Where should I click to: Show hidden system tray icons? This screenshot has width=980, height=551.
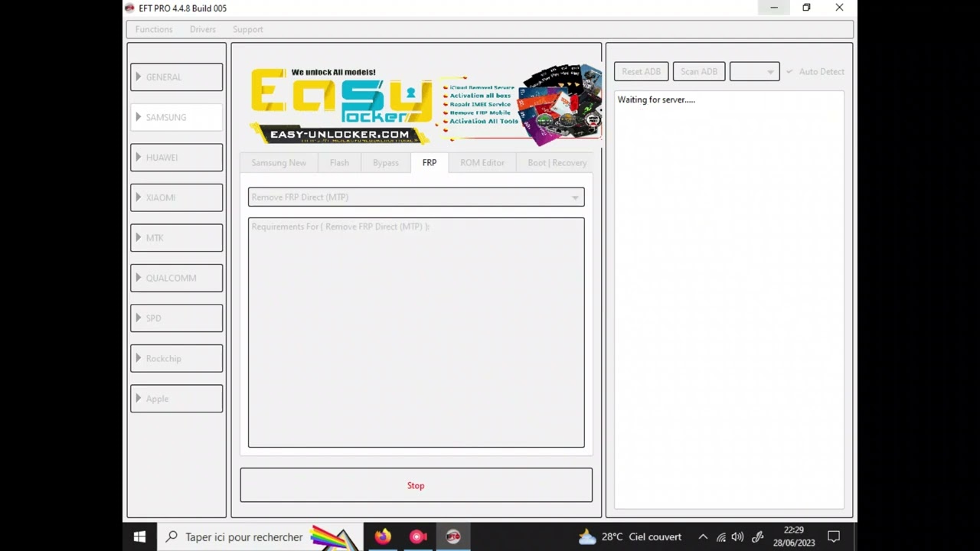pyautogui.click(x=703, y=536)
